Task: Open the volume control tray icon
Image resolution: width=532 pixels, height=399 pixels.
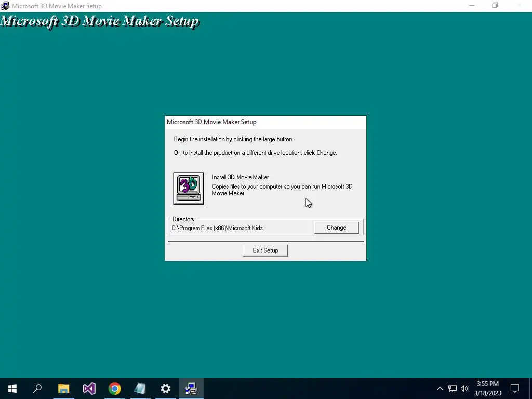Action: coord(464,389)
